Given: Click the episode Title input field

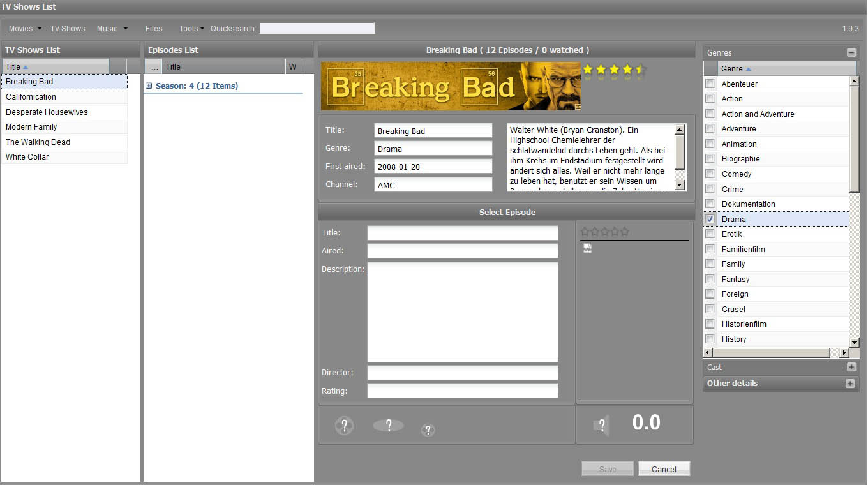Looking at the screenshot, I should (x=463, y=233).
